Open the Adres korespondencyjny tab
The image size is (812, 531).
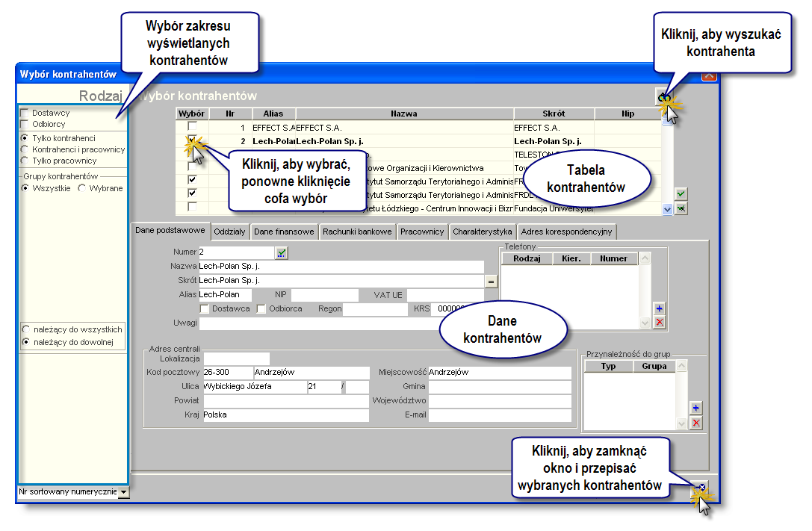click(x=566, y=232)
